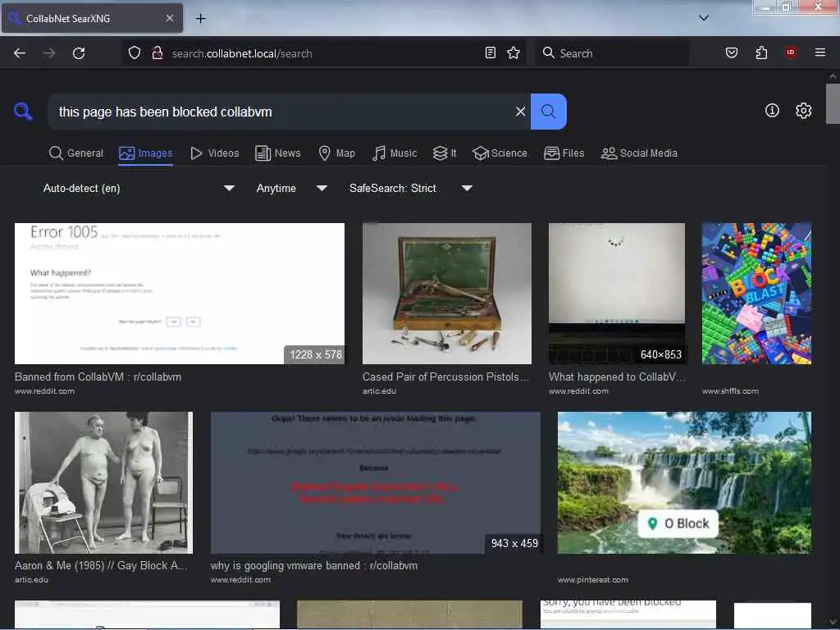840x630 pixels.
Task: Open the waterfall O Block image
Action: pos(684,482)
